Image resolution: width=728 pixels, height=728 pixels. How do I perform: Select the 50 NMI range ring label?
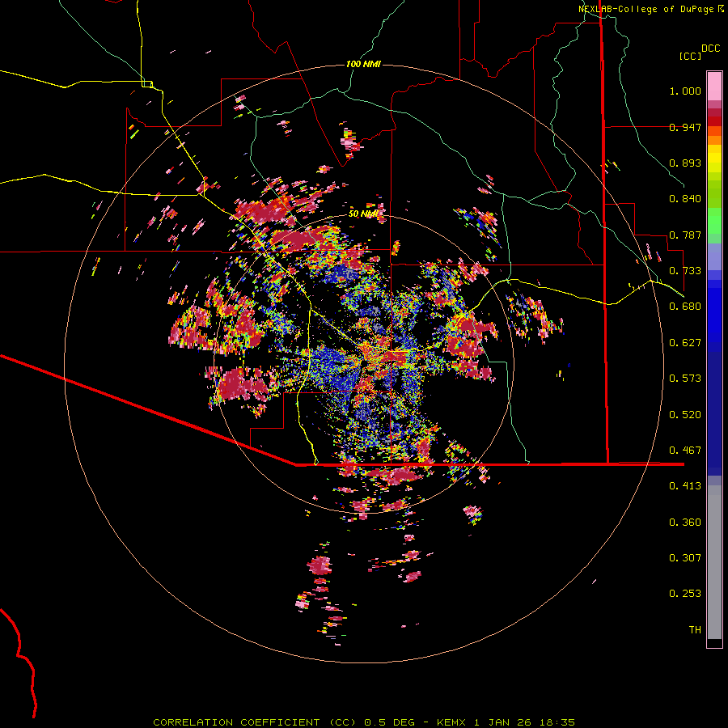coord(363,214)
